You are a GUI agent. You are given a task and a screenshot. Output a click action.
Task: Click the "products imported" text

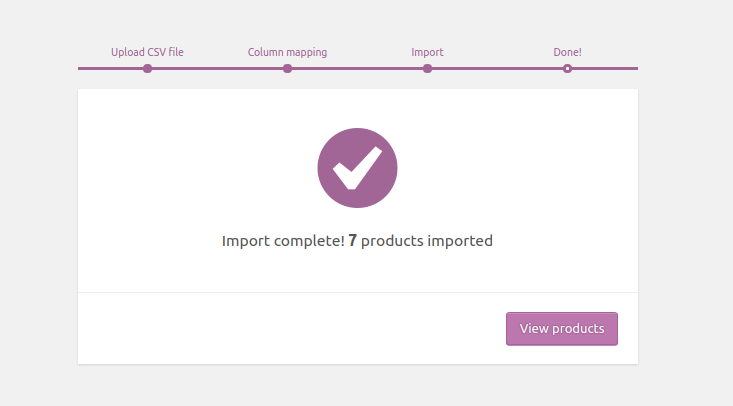click(427, 241)
